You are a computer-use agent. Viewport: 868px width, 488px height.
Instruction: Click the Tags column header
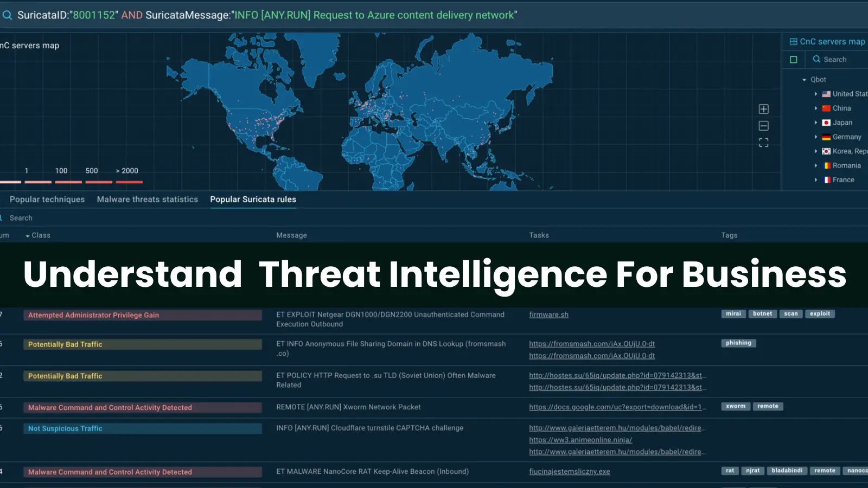point(729,235)
